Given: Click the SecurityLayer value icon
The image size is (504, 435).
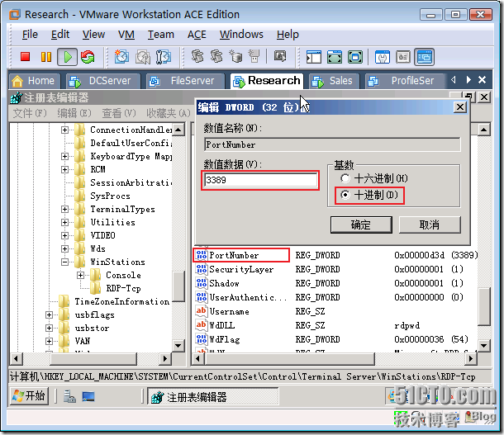Looking at the screenshot, I should pos(202,269).
